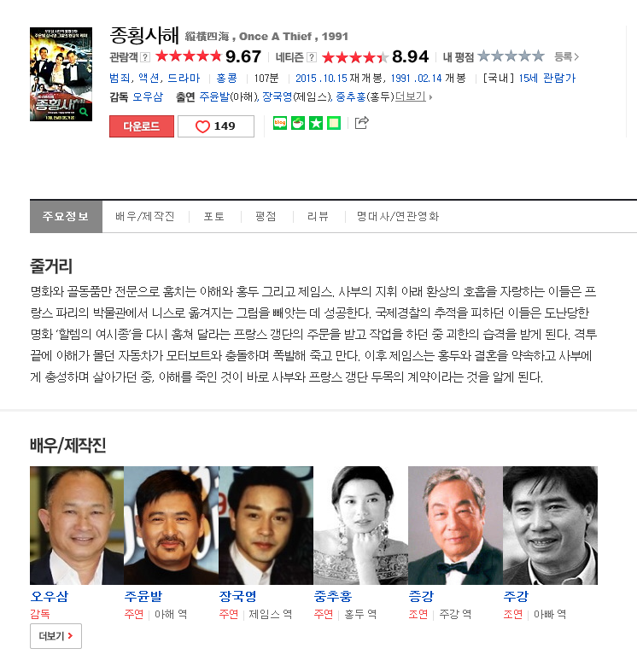Share to blog via green blog icon
Viewport: 637px width, 672px height.
pyautogui.click(x=280, y=123)
